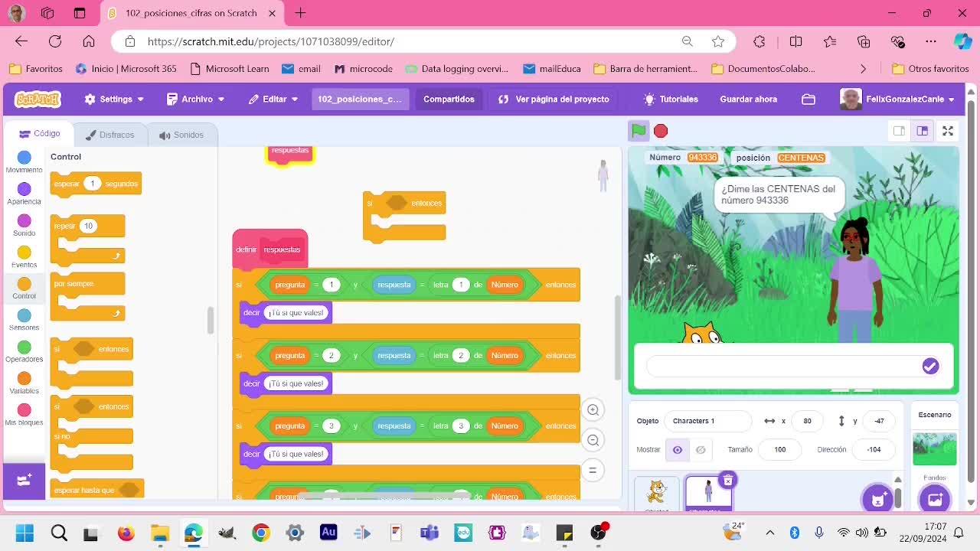
Task: Select Movimiento block category
Action: (24, 161)
